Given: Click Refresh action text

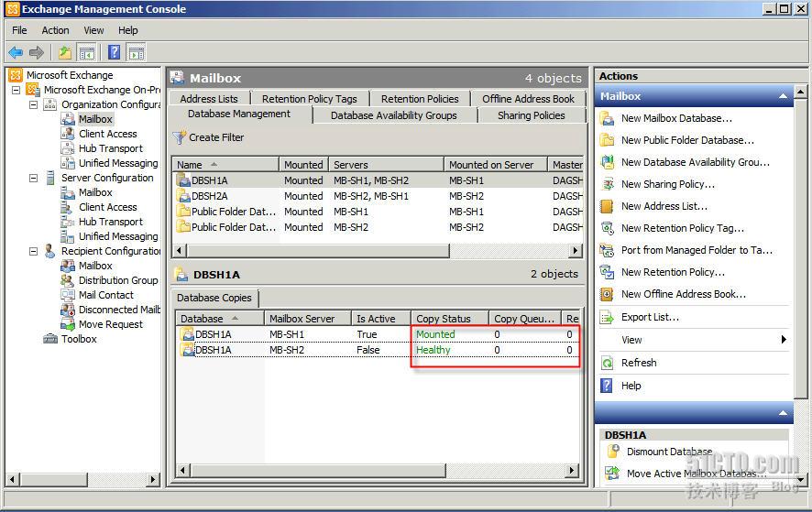Looking at the screenshot, I should [639, 363].
